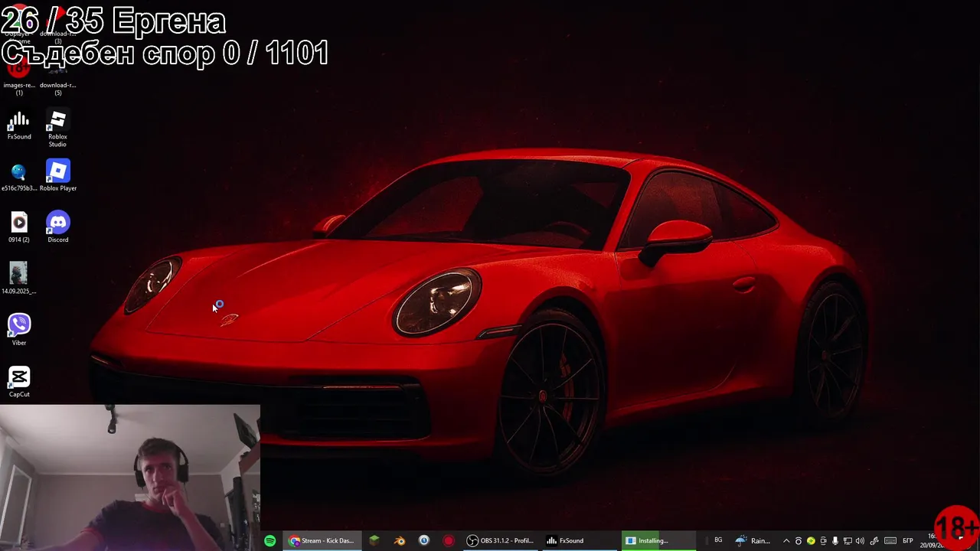Open the network connection tray icon
The height and width of the screenshot is (551, 980).
pos(848,541)
